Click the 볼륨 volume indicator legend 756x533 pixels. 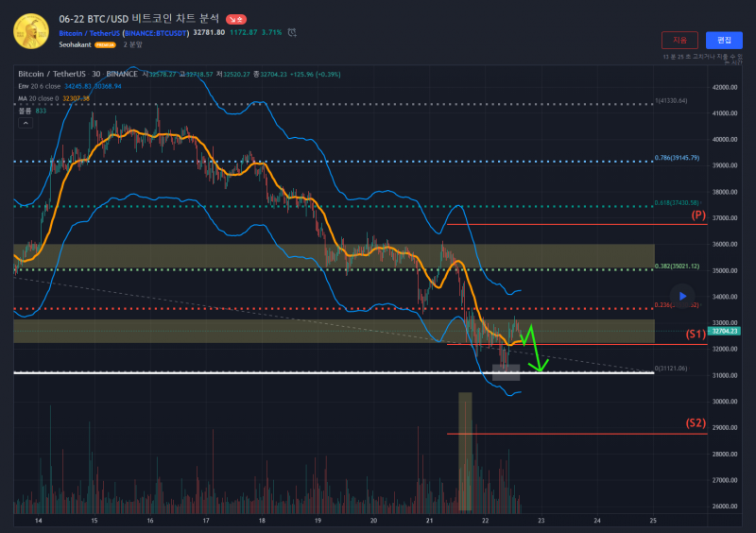click(26, 111)
